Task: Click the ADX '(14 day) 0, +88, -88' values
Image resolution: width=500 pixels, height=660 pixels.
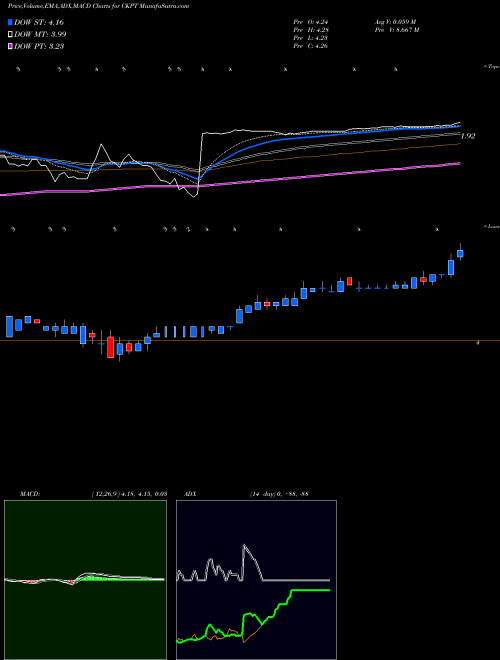Action: pyautogui.click(x=279, y=494)
